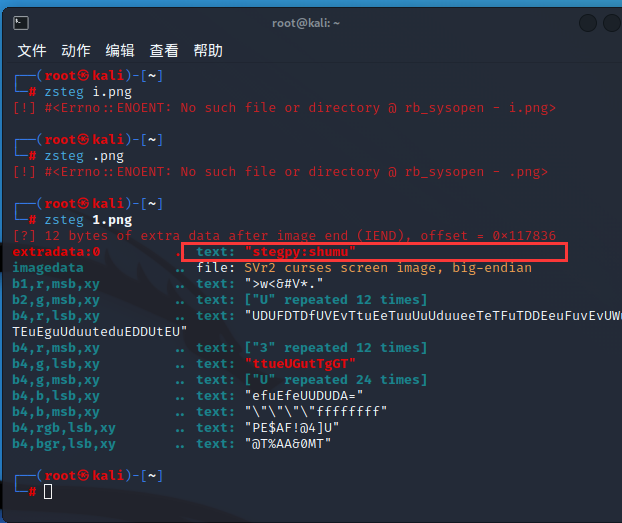622x523 pixels.
Task: Open the 动作 menu
Action: tap(76, 51)
